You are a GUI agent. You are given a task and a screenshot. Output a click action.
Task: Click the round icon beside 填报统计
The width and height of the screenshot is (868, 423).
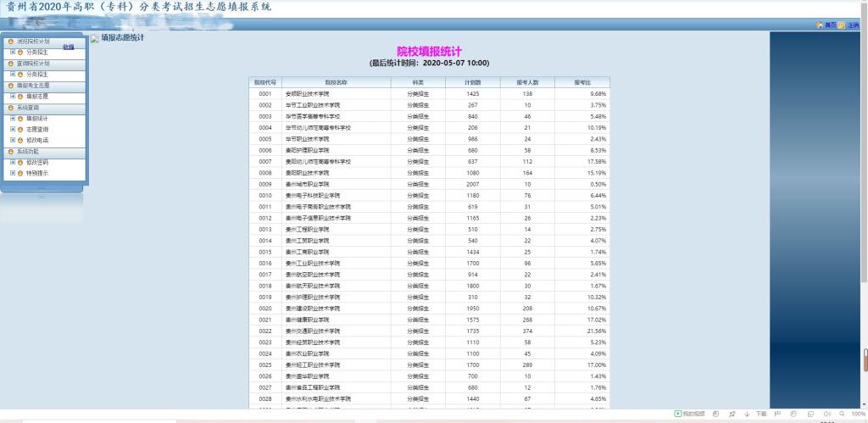click(20, 119)
